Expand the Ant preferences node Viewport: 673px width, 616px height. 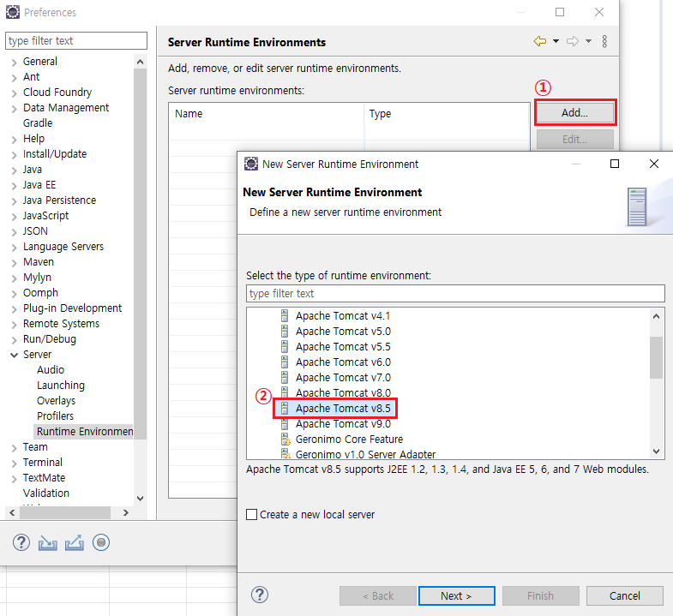[x=15, y=78]
